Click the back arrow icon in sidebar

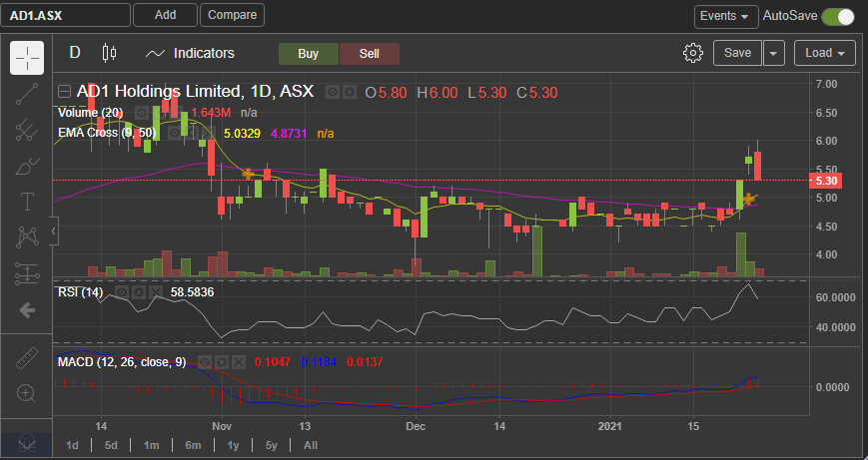point(27,310)
